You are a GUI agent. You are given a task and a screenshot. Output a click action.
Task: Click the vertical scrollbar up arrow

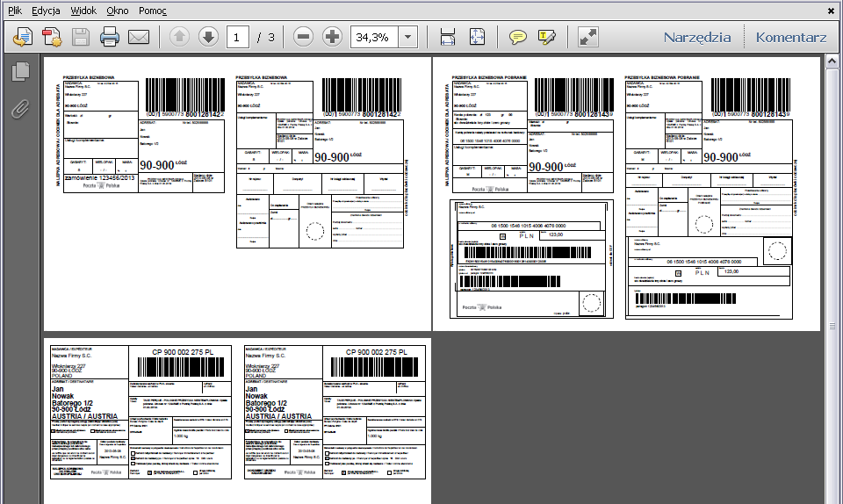click(832, 61)
